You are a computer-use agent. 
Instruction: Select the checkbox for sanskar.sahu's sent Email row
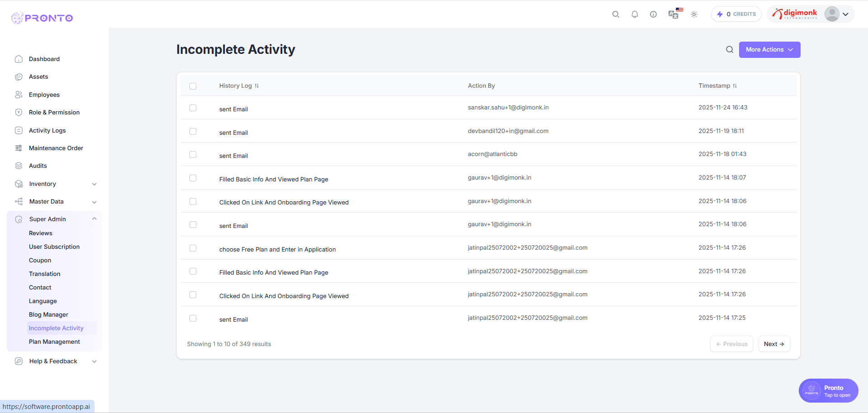(193, 108)
